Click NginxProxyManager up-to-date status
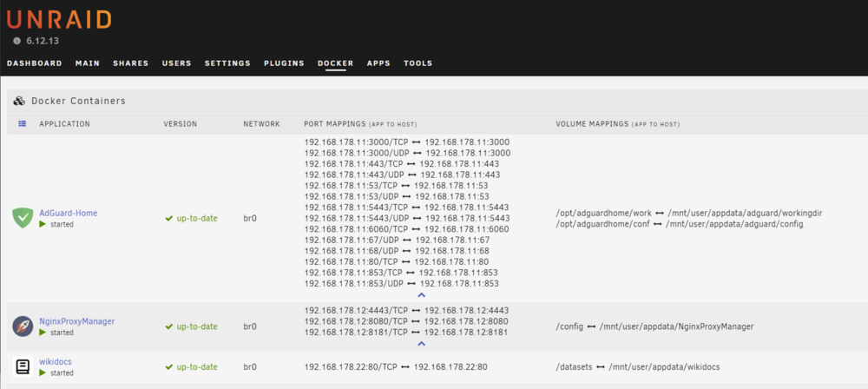Screen dimensions: 868x389 coord(196,327)
